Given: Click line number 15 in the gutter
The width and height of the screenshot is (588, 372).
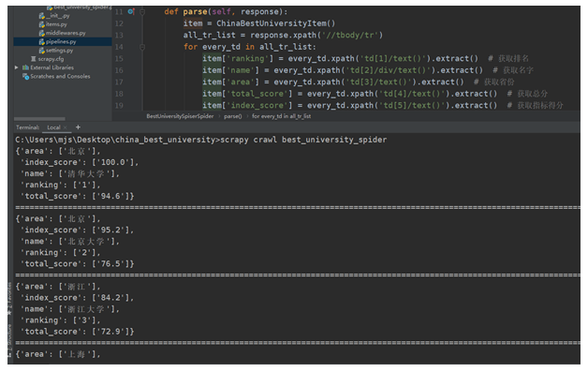Looking at the screenshot, I should tap(119, 58).
